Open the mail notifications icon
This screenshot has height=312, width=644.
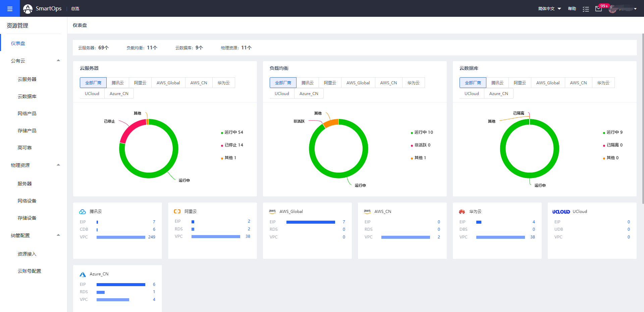pos(598,9)
